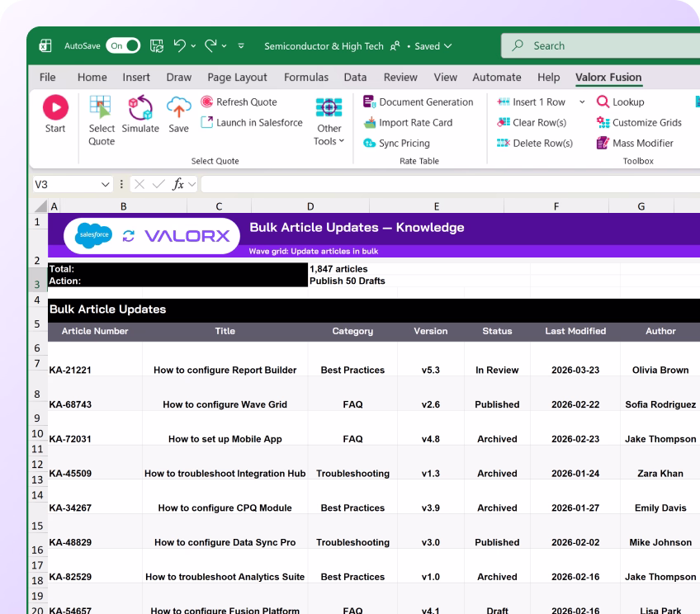Open the Draw tab

pos(178,78)
